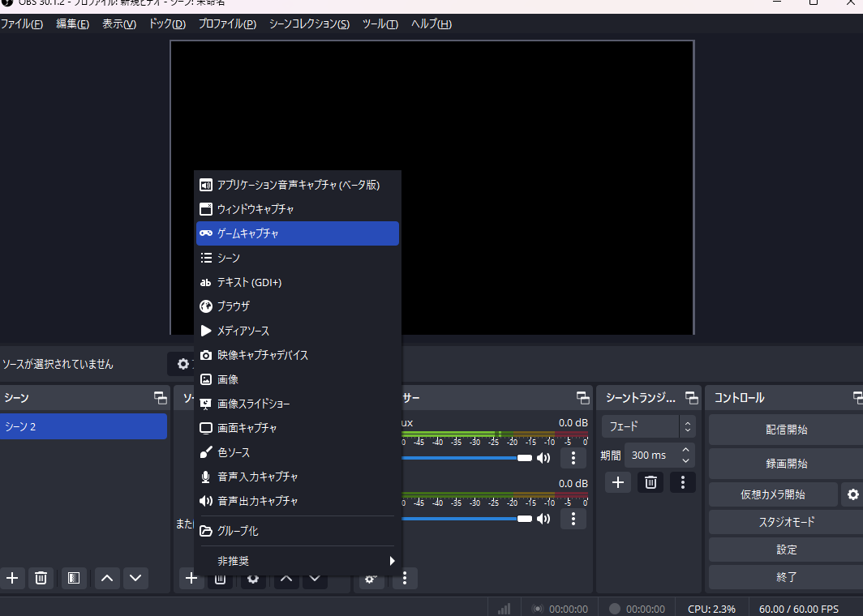Start streaming with 配信開始 button
The width and height of the screenshot is (863, 616).
click(785, 429)
